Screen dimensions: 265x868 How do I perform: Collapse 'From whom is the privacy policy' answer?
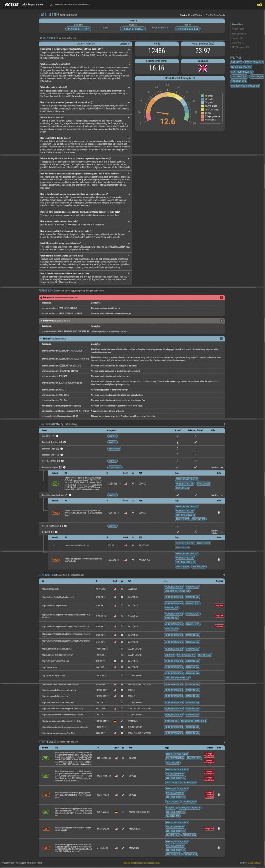pos(129,49)
